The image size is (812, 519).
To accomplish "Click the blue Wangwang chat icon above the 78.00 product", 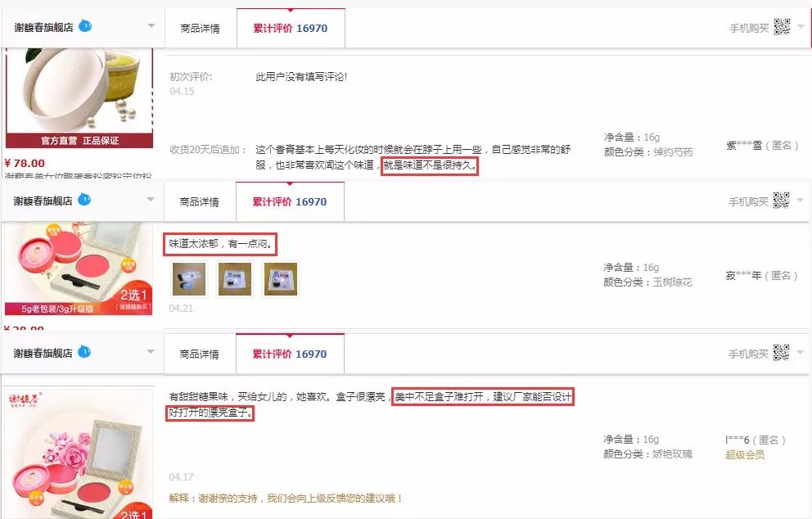I will (85, 25).
